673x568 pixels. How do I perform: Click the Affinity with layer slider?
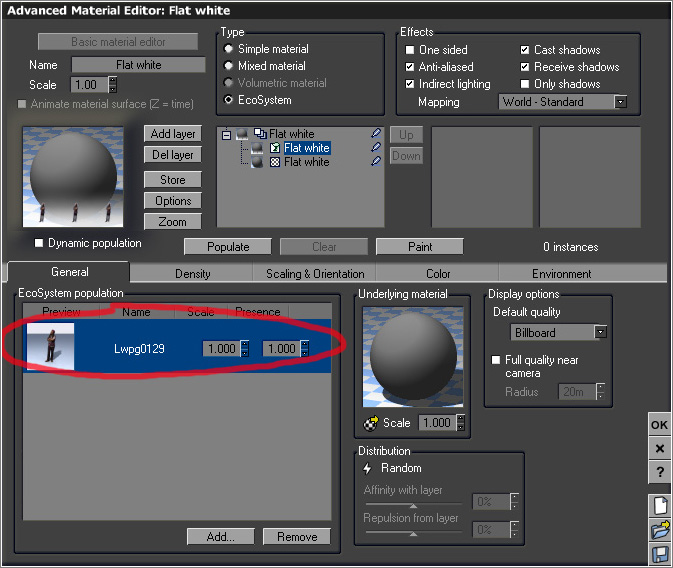pyautogui.click(x=413, y=505)
